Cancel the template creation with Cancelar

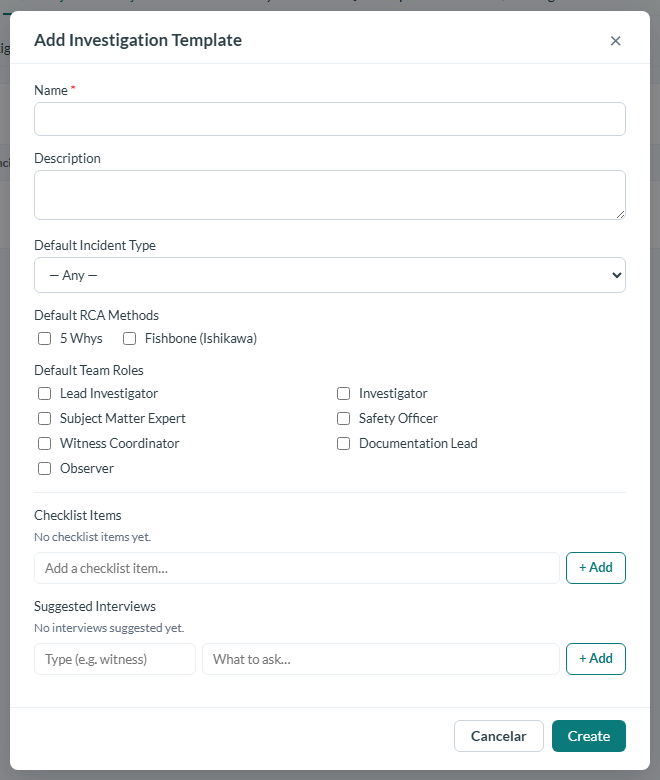(x=499, y=736)
